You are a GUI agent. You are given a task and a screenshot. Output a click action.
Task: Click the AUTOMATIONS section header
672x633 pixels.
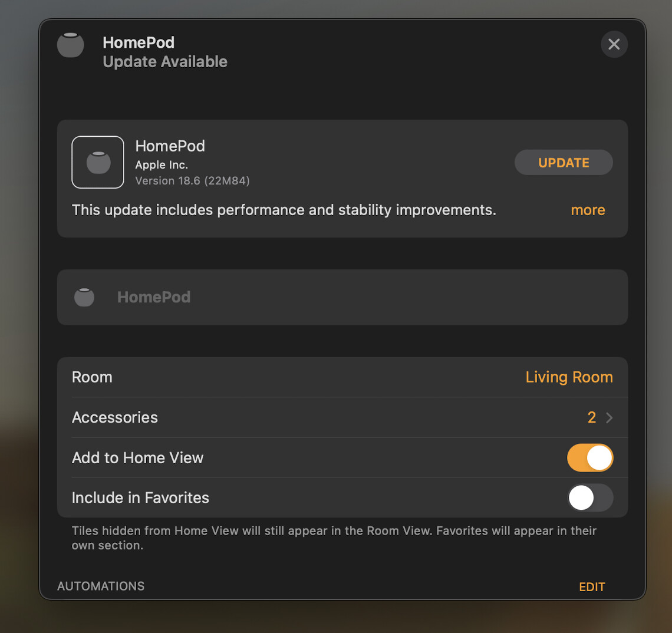[101, 586]
